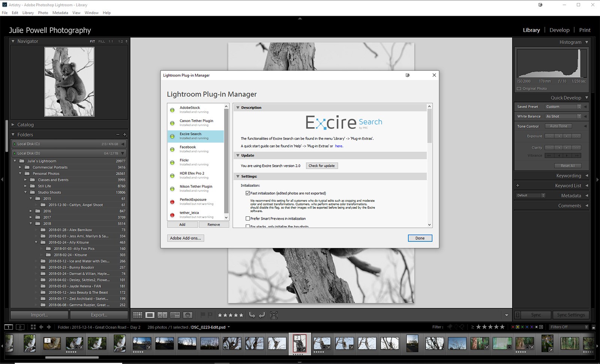Image resolution: width=600 pixels, height=364 pixels.
Task: Go back with filmstrip left arrow
Action: 41,327
